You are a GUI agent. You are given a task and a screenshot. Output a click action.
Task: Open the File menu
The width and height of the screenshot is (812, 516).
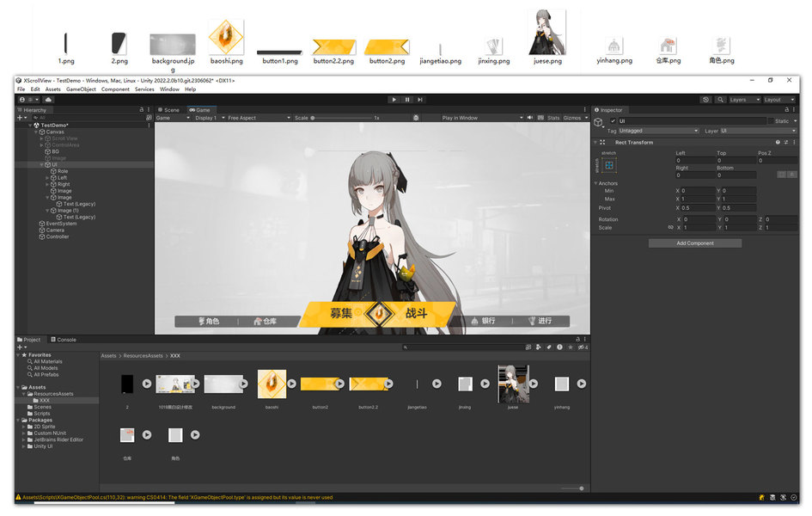(21, 89)
